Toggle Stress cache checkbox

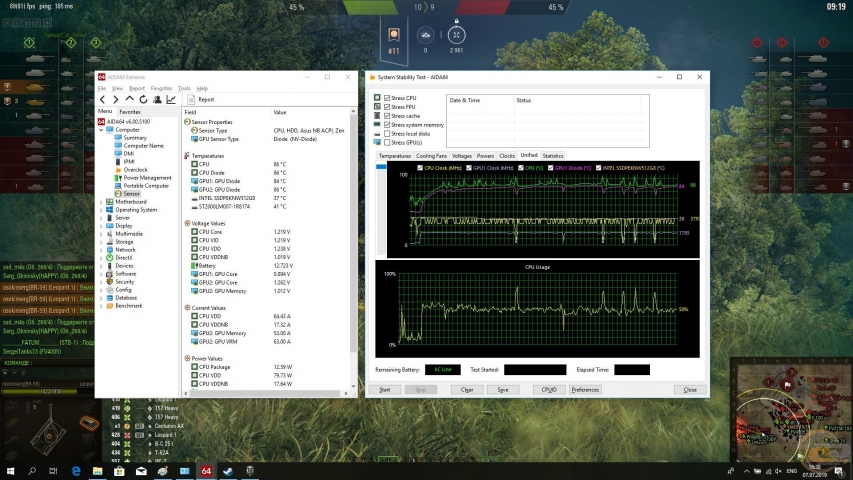click(x=387, y=116)
